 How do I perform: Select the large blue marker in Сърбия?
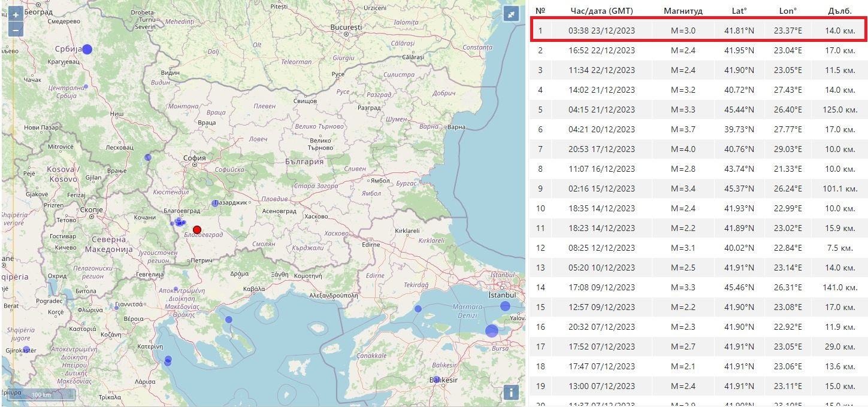pos(87,49)
